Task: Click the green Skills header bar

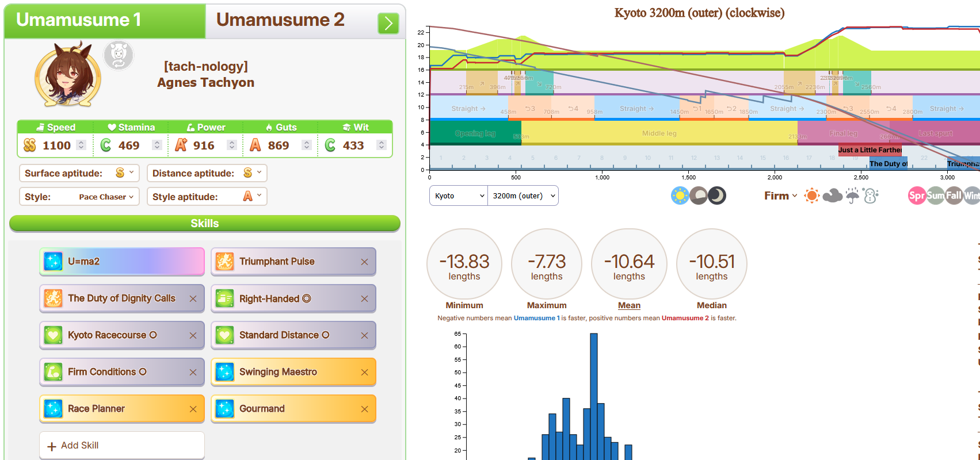Action: (205, 224)
